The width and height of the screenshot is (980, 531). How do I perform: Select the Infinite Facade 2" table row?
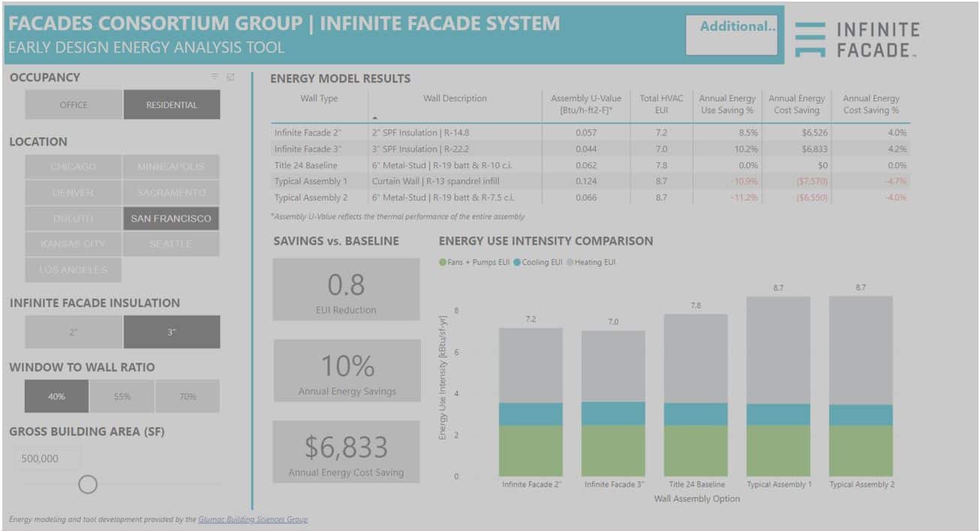[591, 133]
